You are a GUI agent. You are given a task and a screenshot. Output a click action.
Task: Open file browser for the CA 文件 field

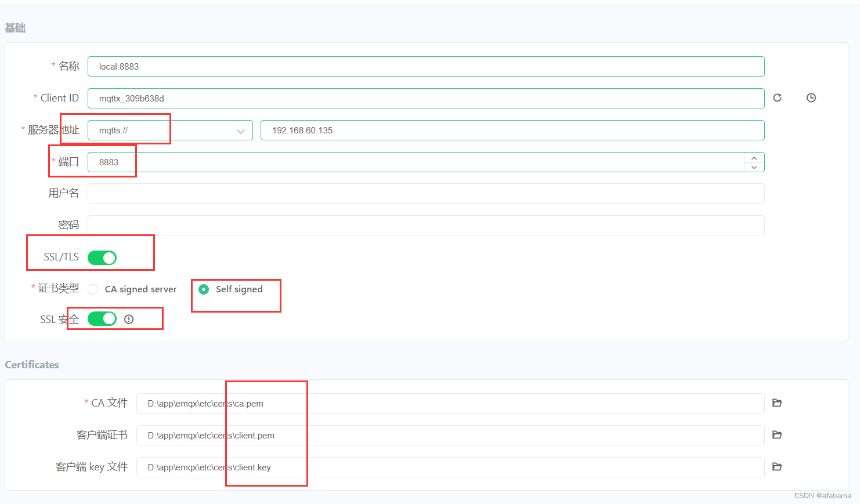777,403
